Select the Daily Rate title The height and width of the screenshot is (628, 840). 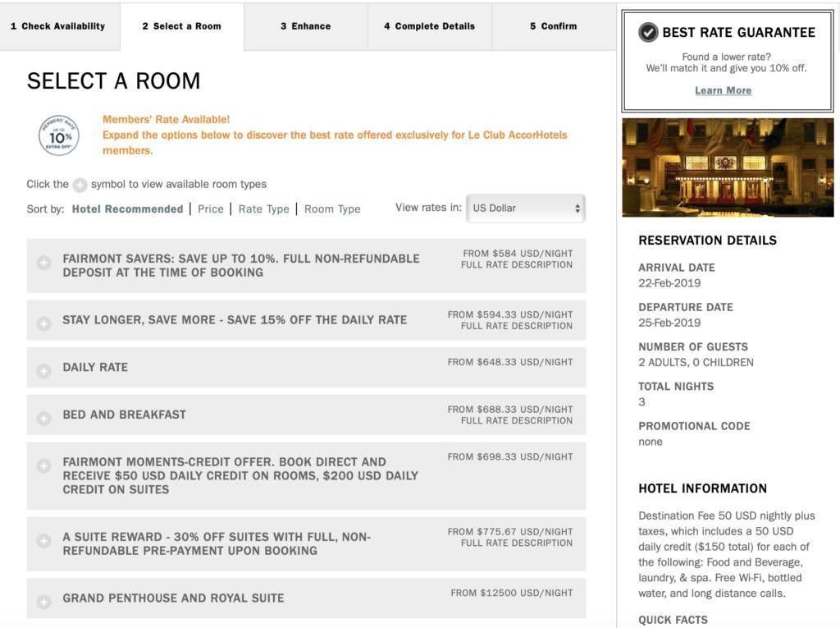[95, 368]
